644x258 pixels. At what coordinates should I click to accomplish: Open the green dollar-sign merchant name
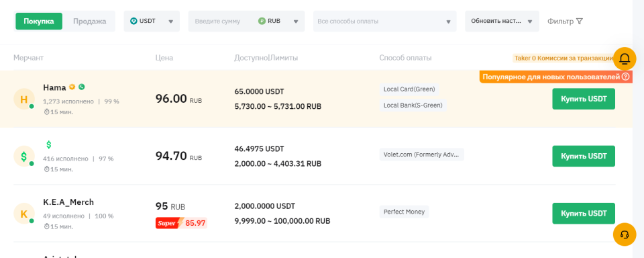point(49,145)
